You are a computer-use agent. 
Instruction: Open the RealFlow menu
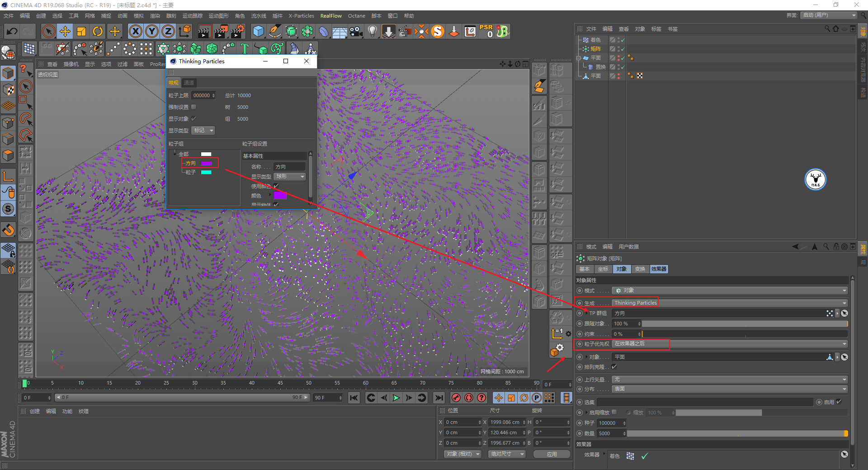point(331,16)
